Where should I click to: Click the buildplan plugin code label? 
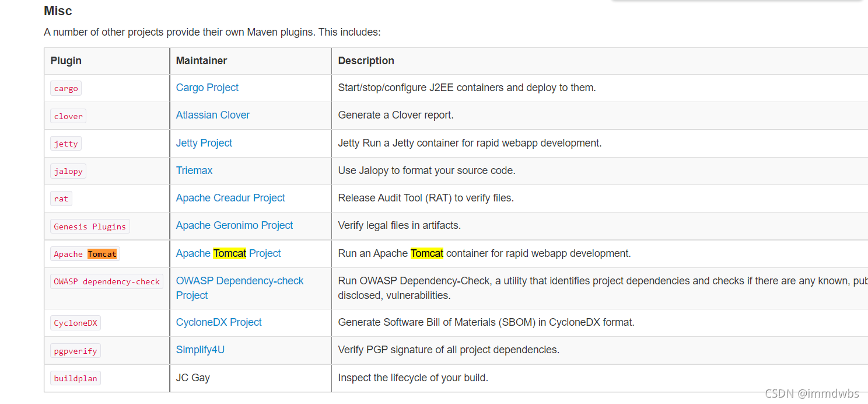point(76,378)
